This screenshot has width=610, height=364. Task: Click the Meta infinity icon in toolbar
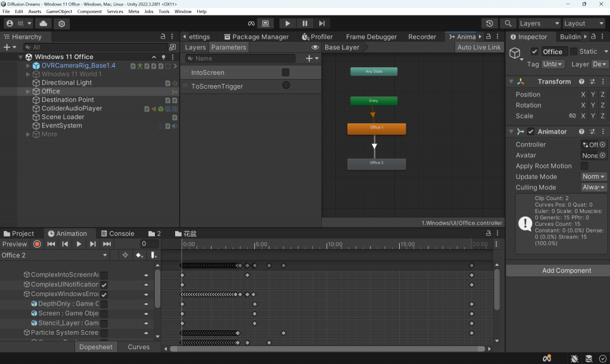[251, 23]
